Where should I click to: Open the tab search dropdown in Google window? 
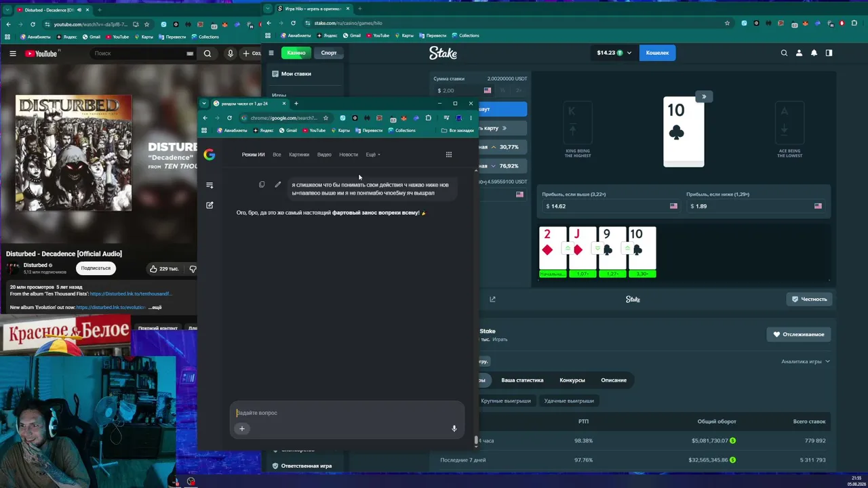point(205,104)
